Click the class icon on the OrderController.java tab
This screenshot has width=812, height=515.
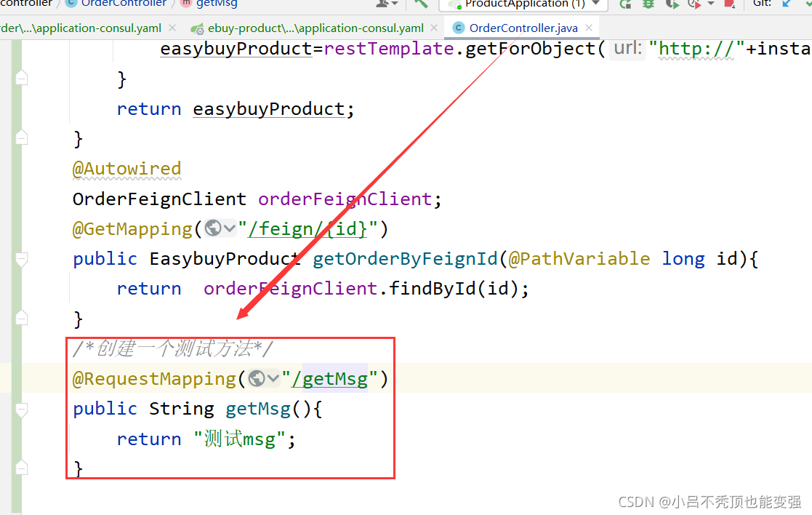click(x=458, y=28)
